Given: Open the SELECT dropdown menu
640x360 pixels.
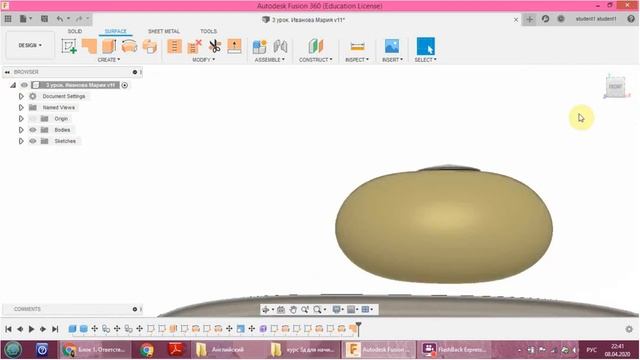Looking at the screenshot, I should (425, 60).
